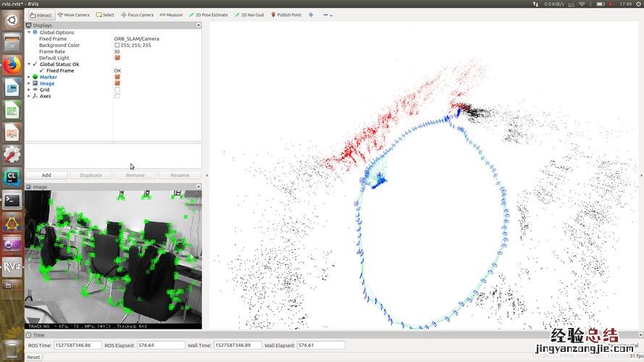
Task: Expand the Marker display entry
Action: point(29,77)
